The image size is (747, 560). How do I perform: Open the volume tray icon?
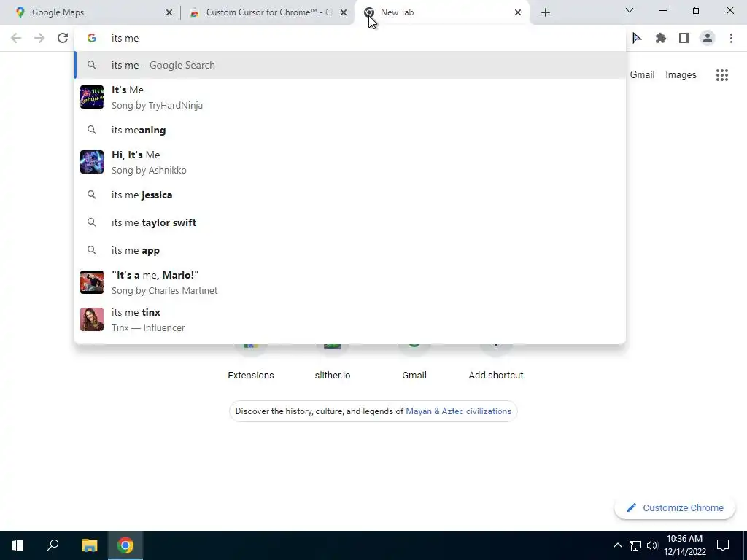click(652, 545)
